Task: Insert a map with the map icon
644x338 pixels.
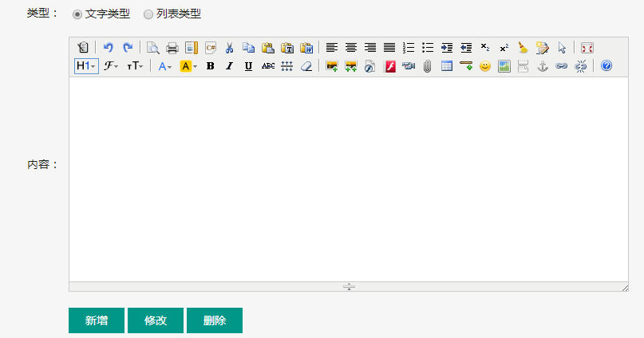Action: [504, 65]
